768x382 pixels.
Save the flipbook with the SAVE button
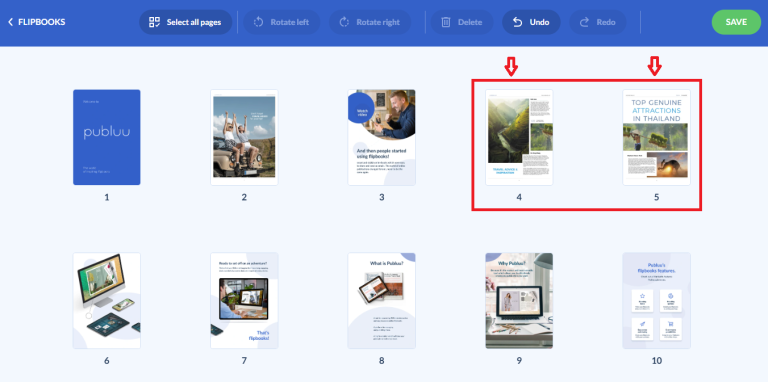click(x=736, y=22)
